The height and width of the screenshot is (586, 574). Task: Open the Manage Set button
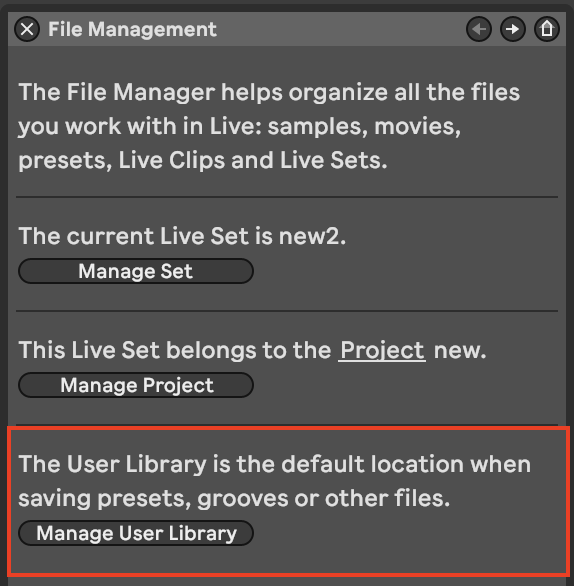point(136,271)
